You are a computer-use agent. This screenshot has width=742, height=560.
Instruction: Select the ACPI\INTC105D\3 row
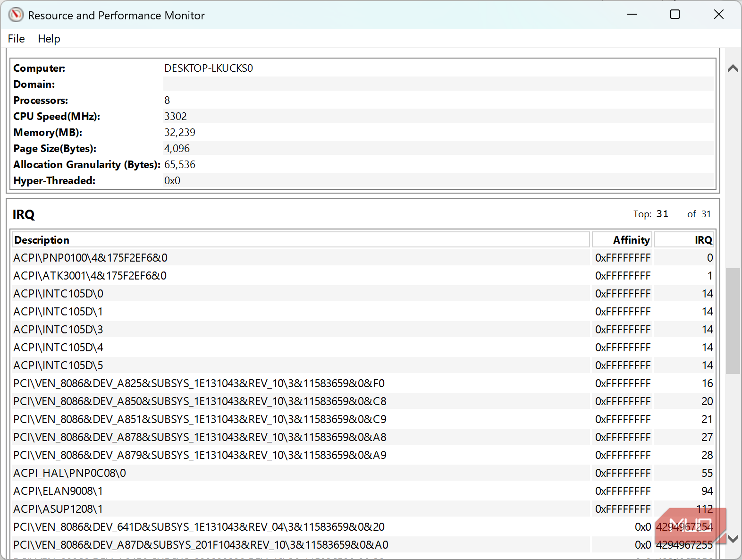pos(363,330)
